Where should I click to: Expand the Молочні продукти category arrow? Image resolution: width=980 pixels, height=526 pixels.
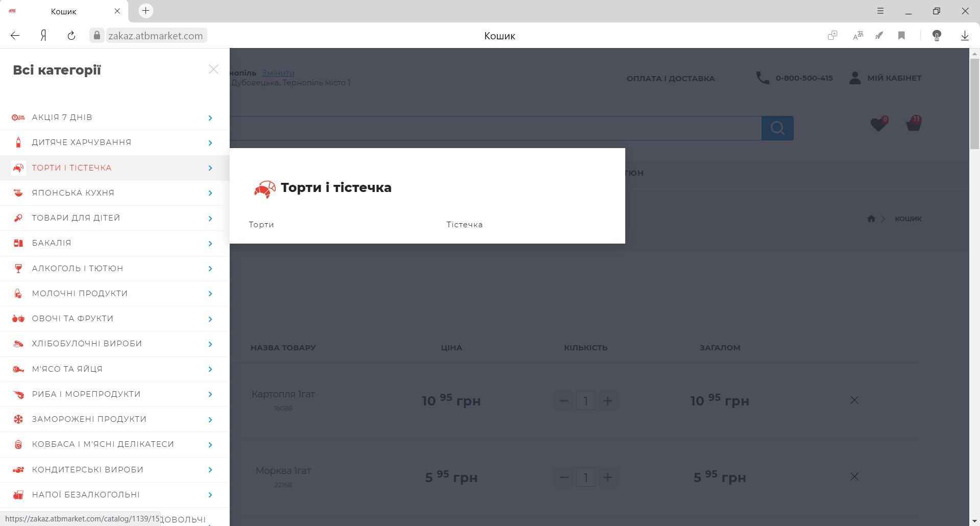pos(210,294)
